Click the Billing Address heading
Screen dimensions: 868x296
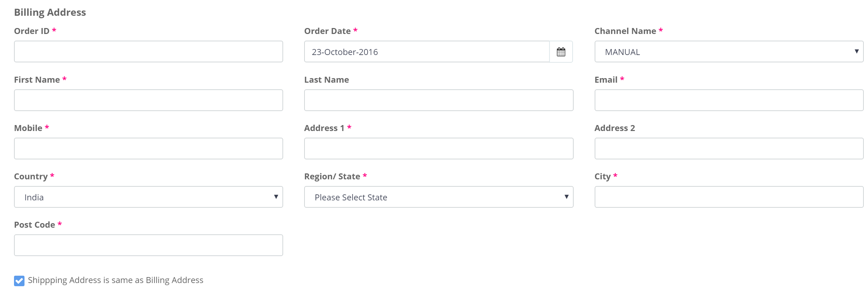coord(50,12)
